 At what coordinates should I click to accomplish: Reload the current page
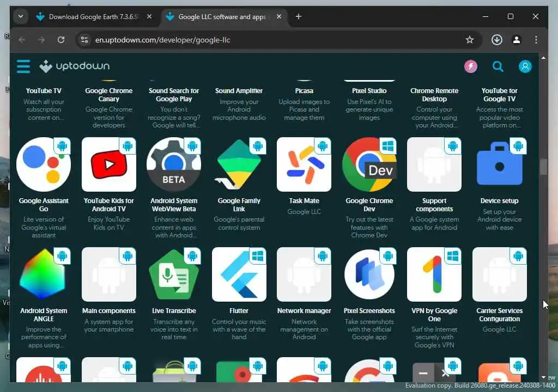(61, 40)
